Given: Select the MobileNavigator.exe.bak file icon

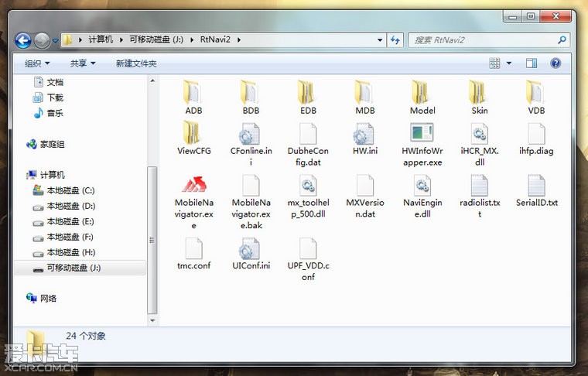Looking at the screenshot, I should pos(251,185).
